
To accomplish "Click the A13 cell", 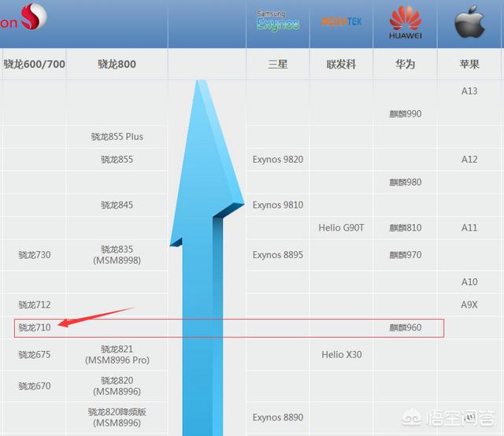I will (469, 91).
